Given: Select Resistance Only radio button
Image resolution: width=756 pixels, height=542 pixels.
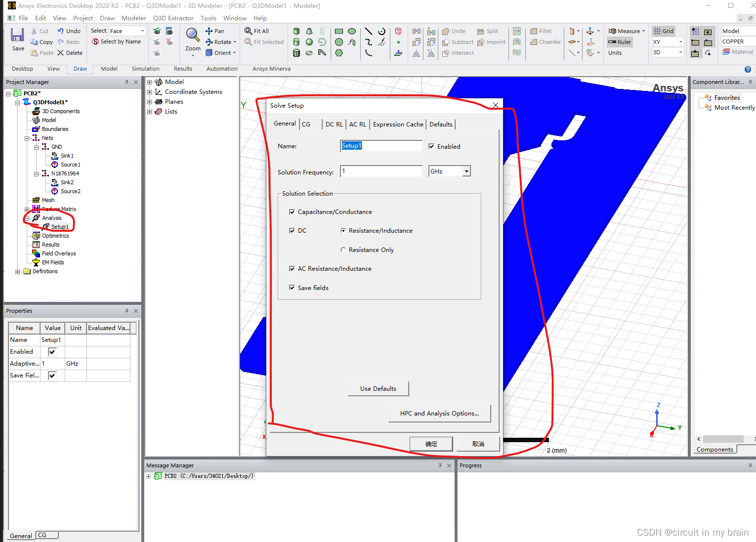Looking at the screenshot, I should [x=343, y=250].
